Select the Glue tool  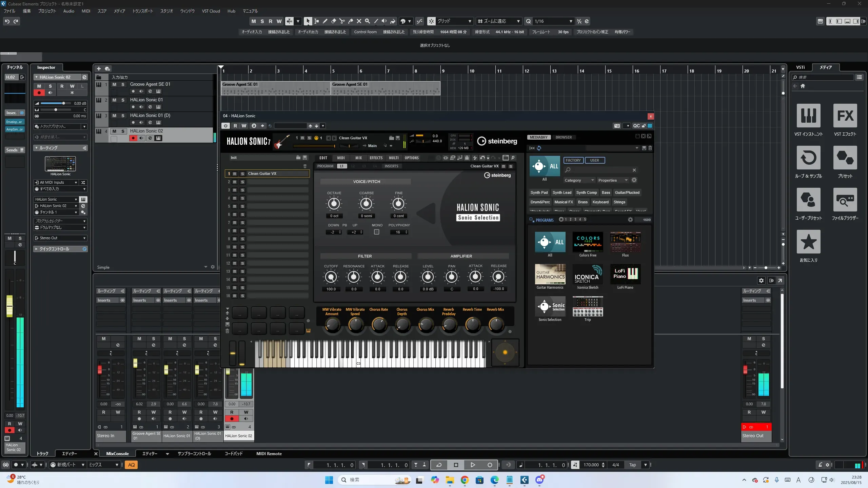pyautogui.click(x=351, y=21)
